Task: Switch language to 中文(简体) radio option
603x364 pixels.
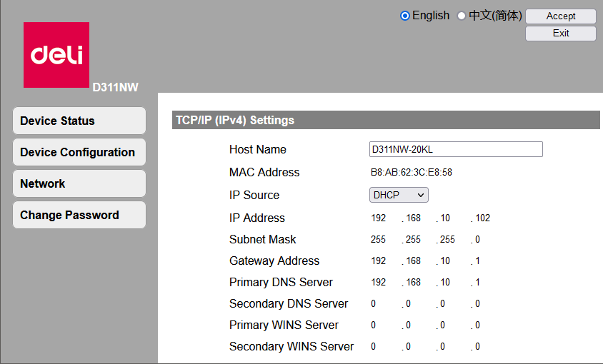Action: pos(462,16)
